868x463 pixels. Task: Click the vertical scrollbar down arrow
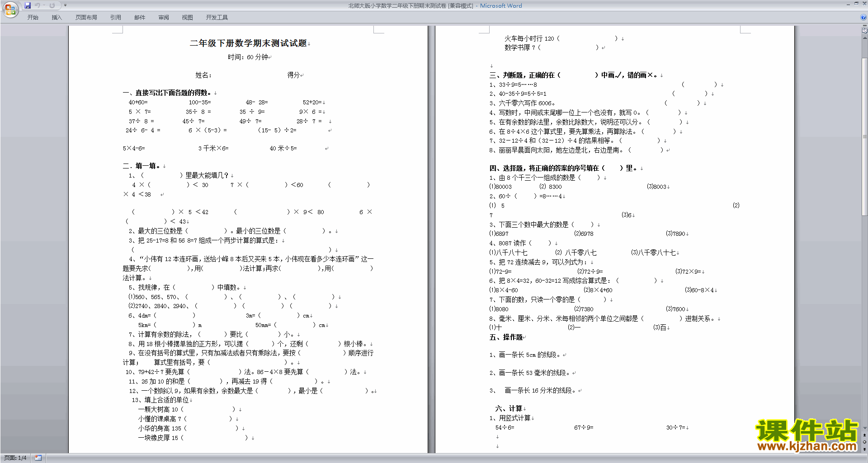(865, 428)
